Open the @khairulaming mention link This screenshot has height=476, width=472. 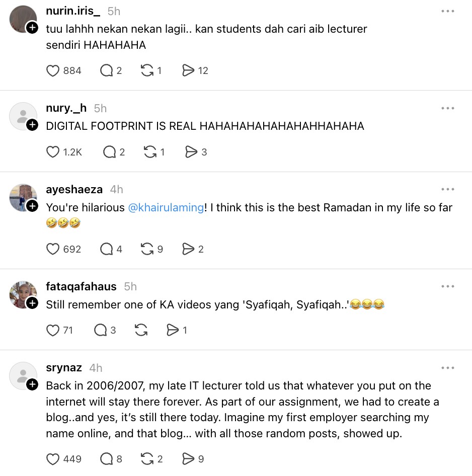(166, 207)
